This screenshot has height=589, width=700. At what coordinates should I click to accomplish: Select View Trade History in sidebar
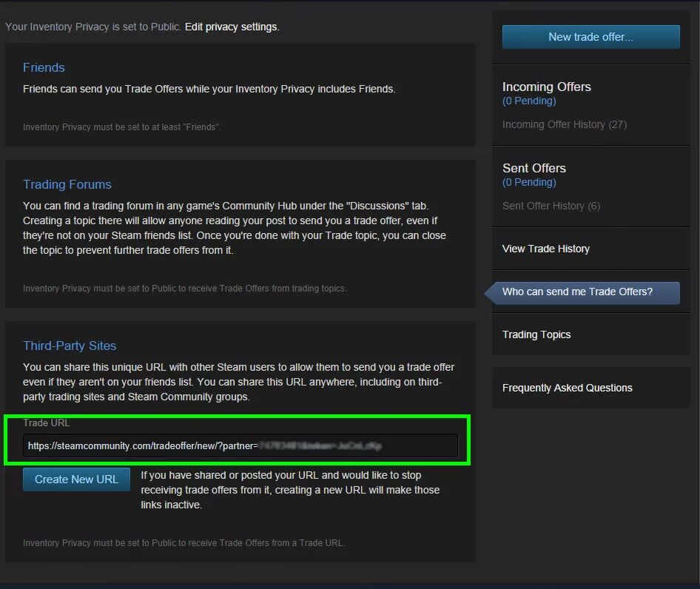coord(545,249)
